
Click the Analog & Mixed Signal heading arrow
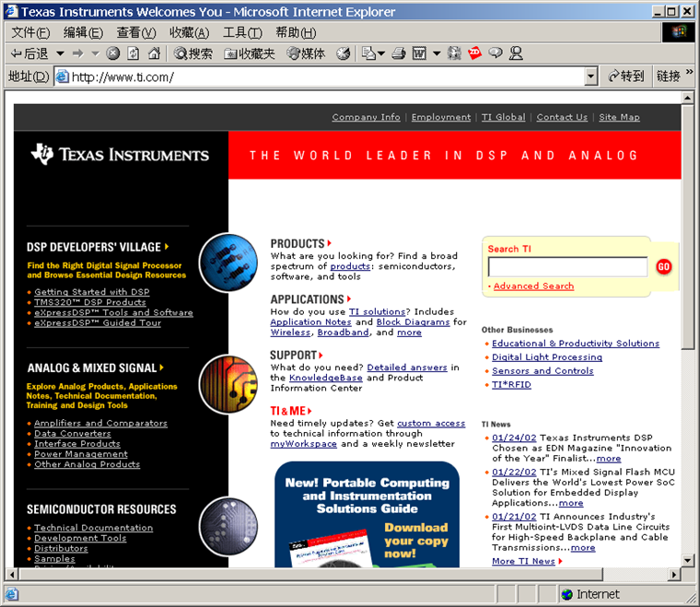(x=161, y=368)
